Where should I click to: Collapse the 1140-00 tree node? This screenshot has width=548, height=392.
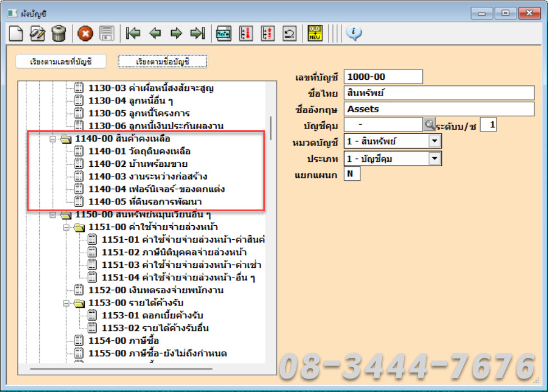53,139
